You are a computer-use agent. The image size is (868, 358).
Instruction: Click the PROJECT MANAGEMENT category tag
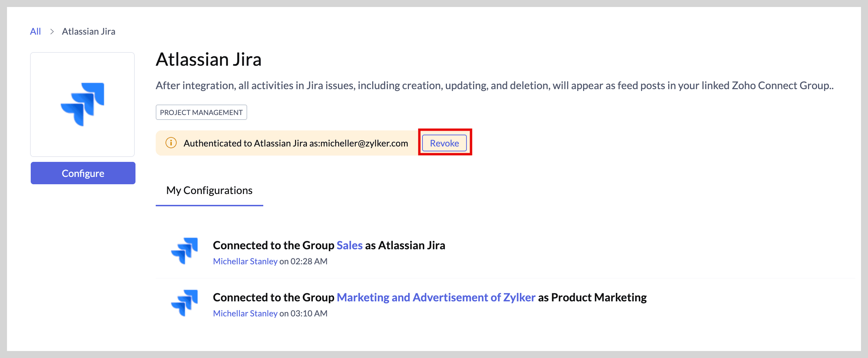(x=201, y=113)
